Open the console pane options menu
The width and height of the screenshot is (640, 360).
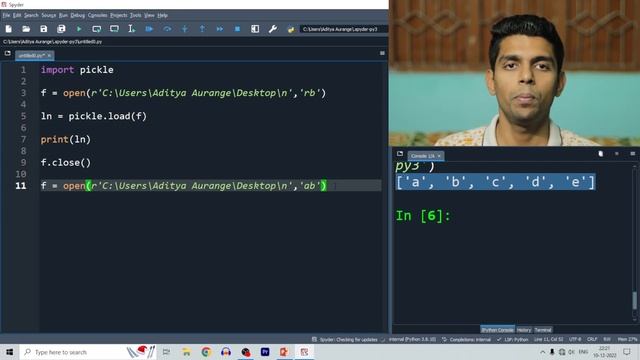tap(633, 154)
